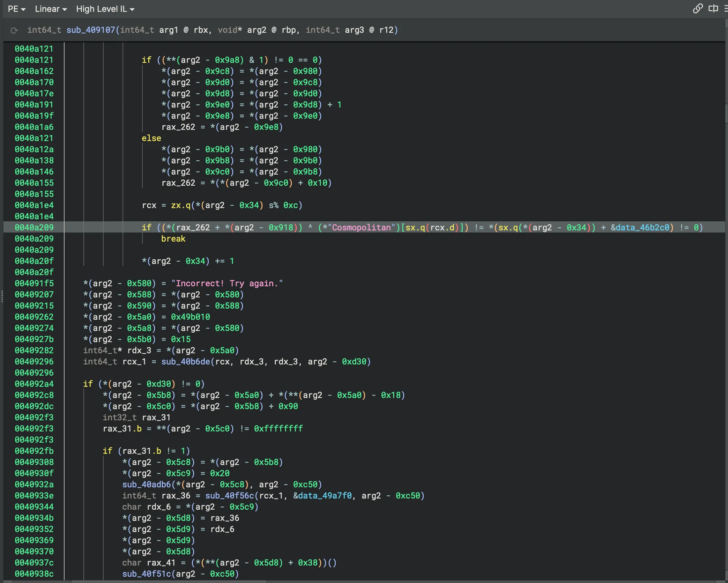Click the void* type of arg2 in signature
The image size is (728, 583).
[230, 30]
